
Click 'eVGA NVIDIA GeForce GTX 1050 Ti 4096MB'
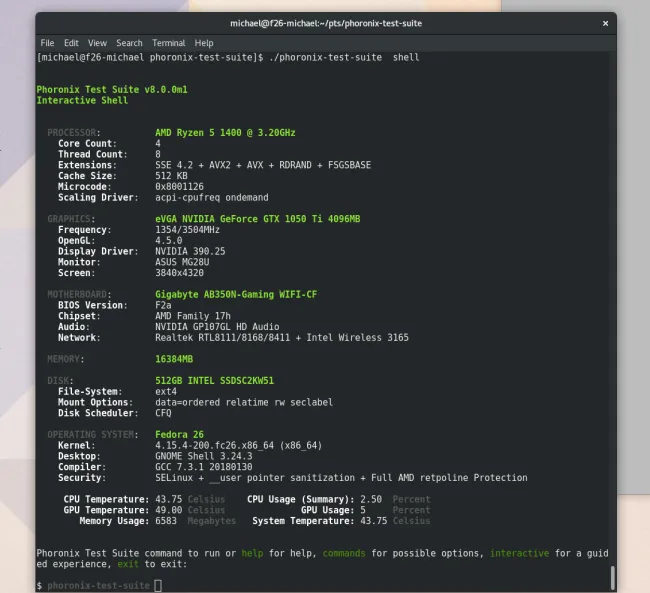[x=257, y=219]
